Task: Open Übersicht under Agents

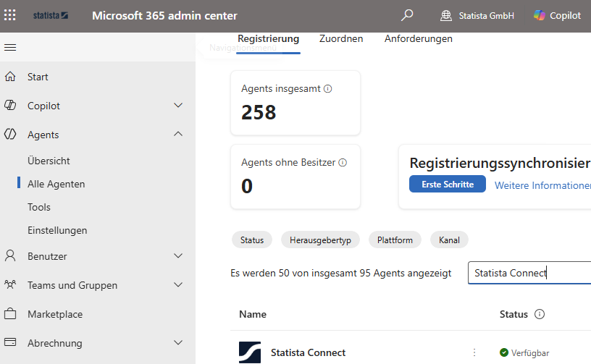Action: 49,161
